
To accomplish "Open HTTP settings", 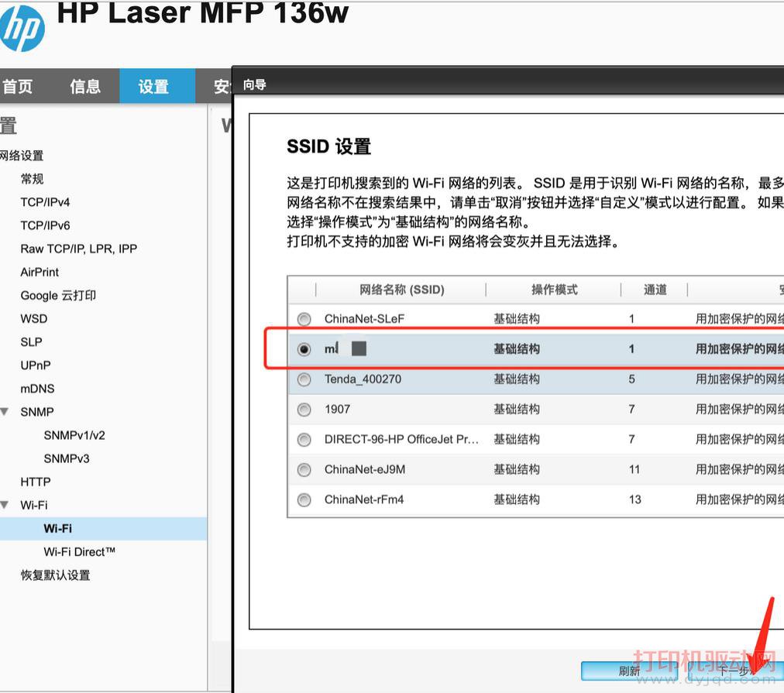I will click(x=36, y=482).
